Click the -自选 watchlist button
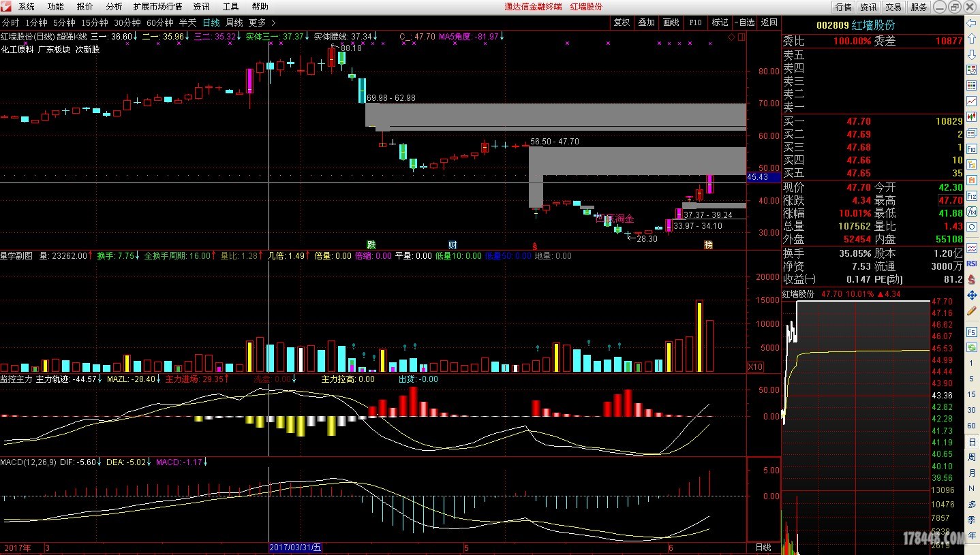The image size is (980, 555). tap(744, 22)
